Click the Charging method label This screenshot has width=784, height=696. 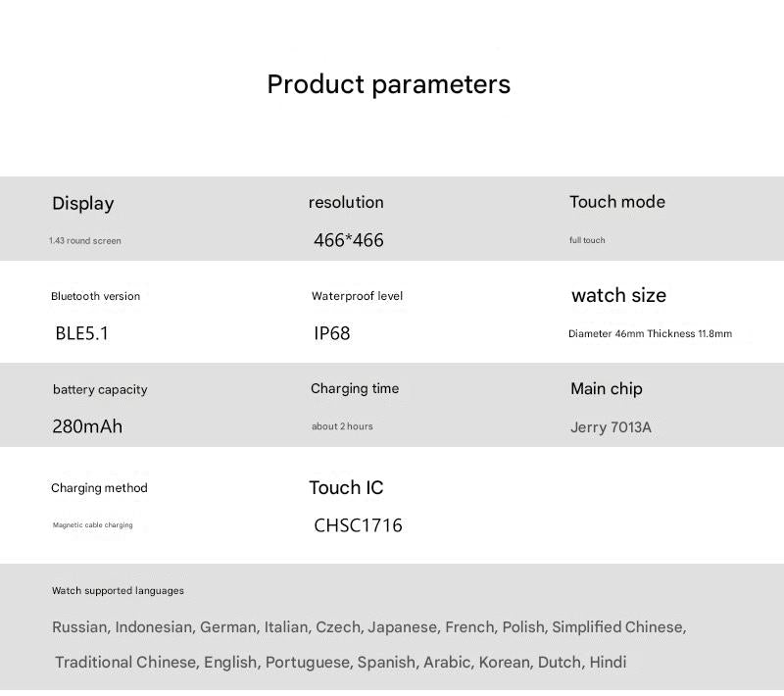(x=99, y=488)
